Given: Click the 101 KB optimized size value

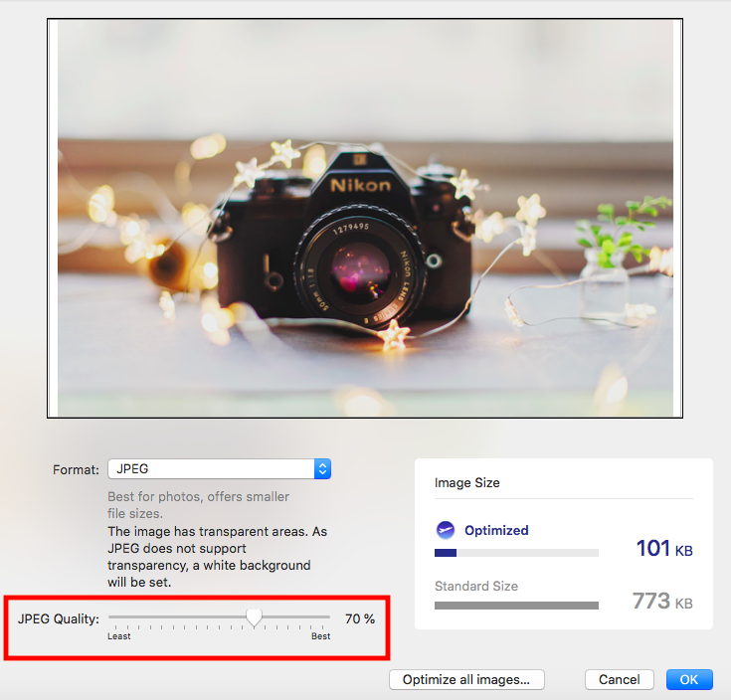Looking at the screenshot, I should [x=664, y=549].
